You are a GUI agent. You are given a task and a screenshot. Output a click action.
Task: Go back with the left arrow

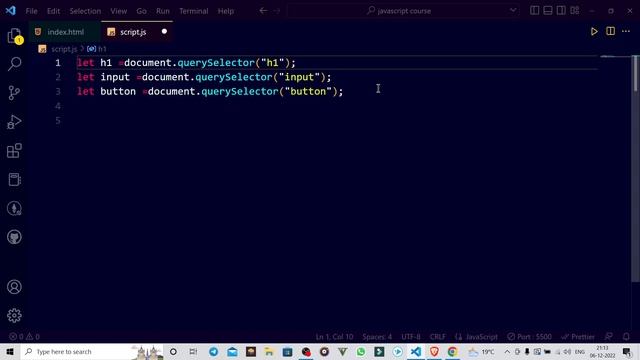click(x=263, y=11)
